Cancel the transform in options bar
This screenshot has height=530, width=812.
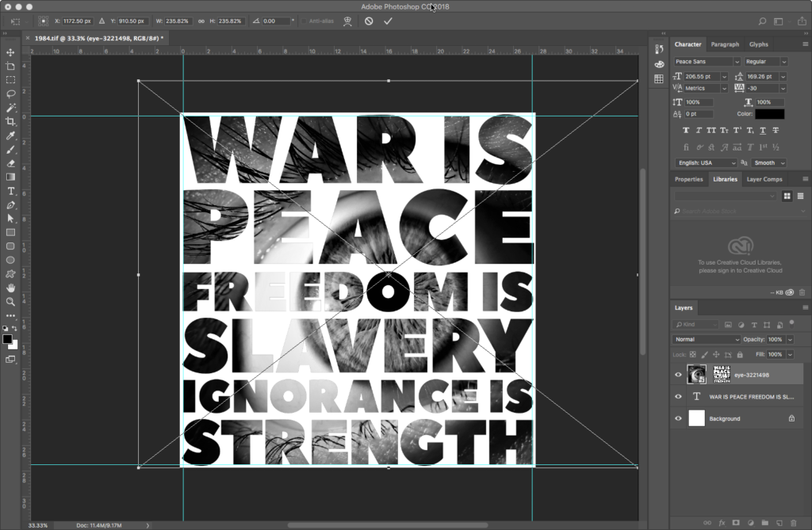click(369, 21)
